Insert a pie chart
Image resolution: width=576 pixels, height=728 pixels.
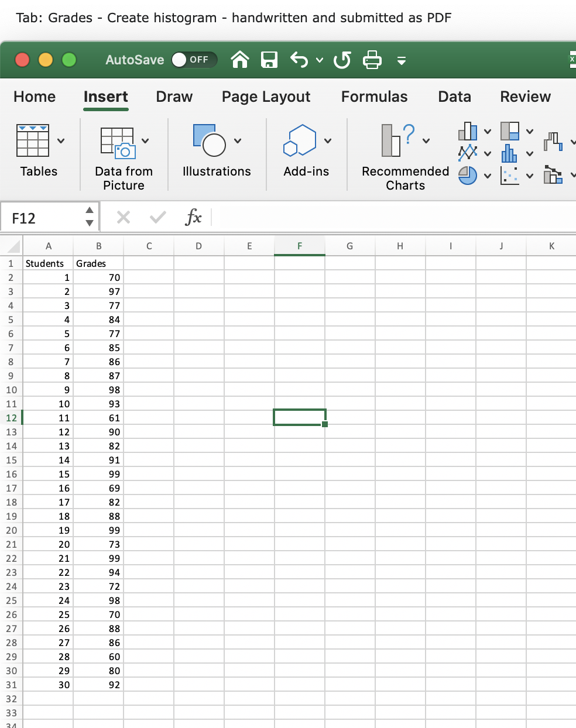click(466, 176)
